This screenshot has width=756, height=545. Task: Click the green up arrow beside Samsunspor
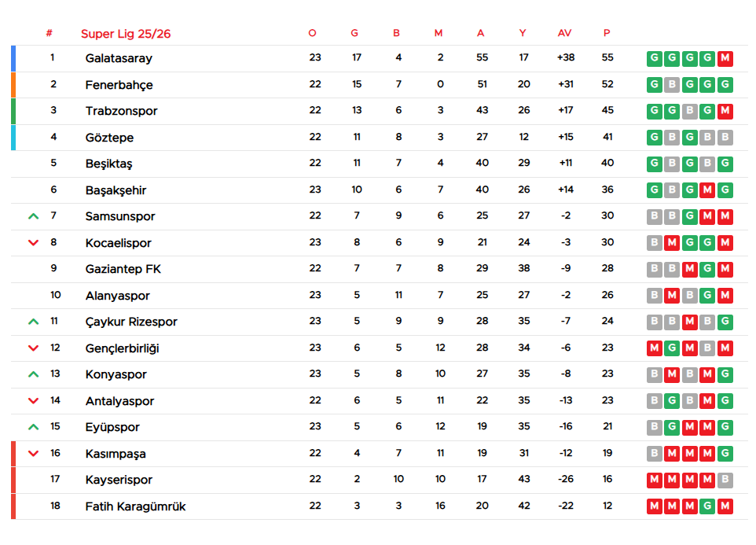[33, 216]
